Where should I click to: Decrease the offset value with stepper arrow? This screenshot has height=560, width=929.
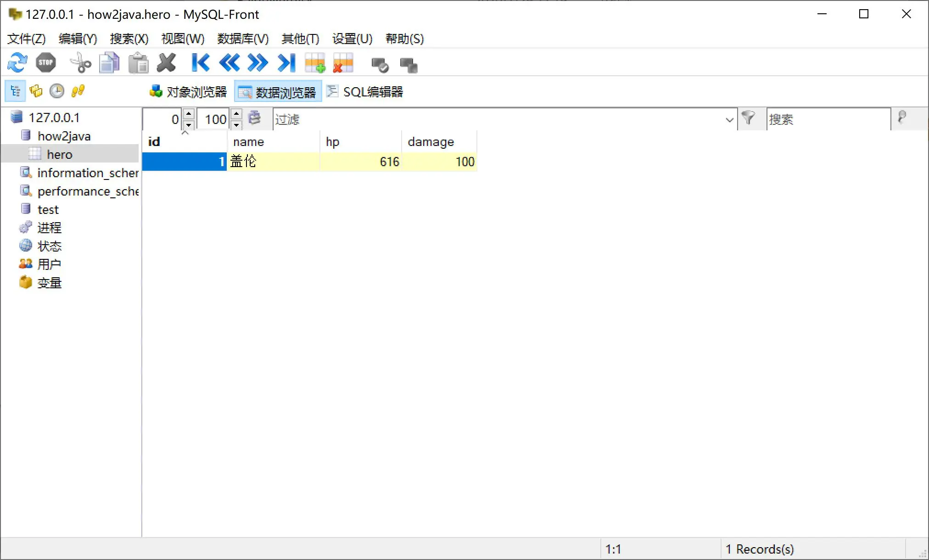[188, 124]
